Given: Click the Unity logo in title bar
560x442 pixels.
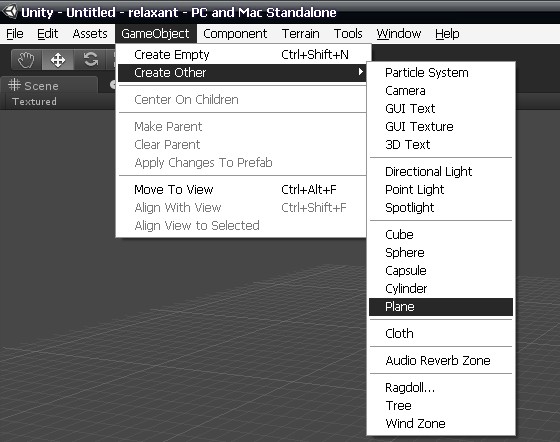Looking at the screenshot, I should [x=9, y=11].
